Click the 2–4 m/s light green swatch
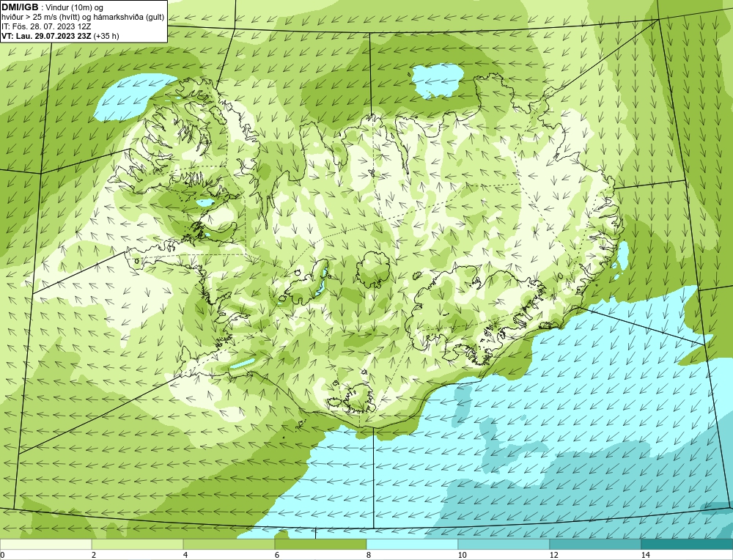Viewport: 733px width, 560px height. 138,544
